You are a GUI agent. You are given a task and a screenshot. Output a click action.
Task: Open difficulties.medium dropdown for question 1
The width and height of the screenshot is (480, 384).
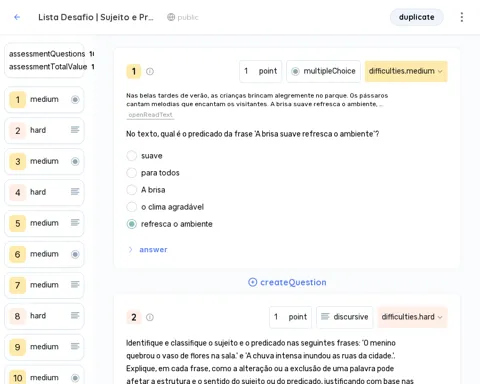[x=406, y=71]
